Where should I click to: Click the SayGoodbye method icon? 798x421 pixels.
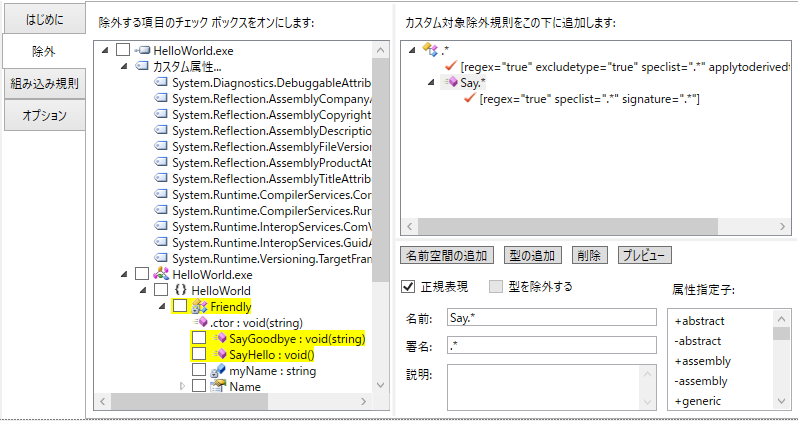(219, 338)
